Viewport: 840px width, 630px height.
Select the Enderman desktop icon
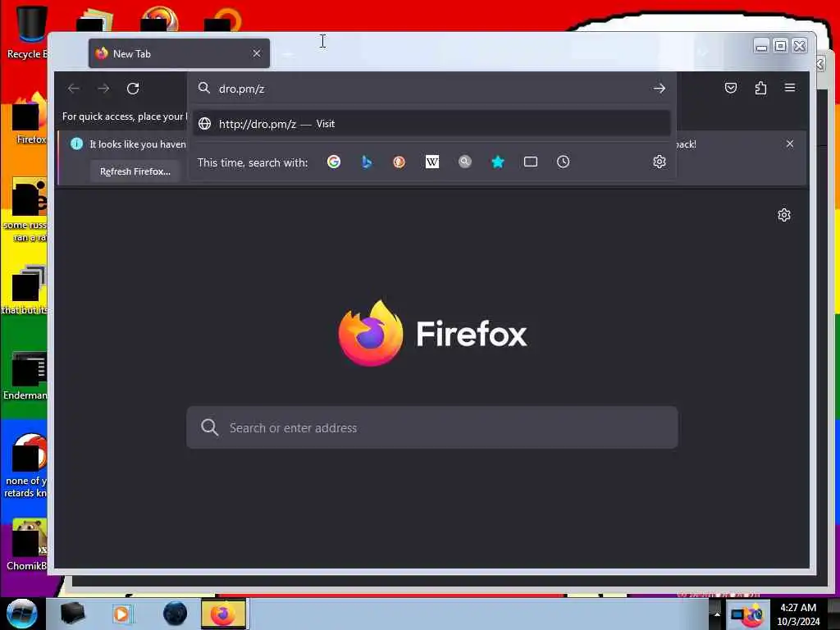pos(27,376)
